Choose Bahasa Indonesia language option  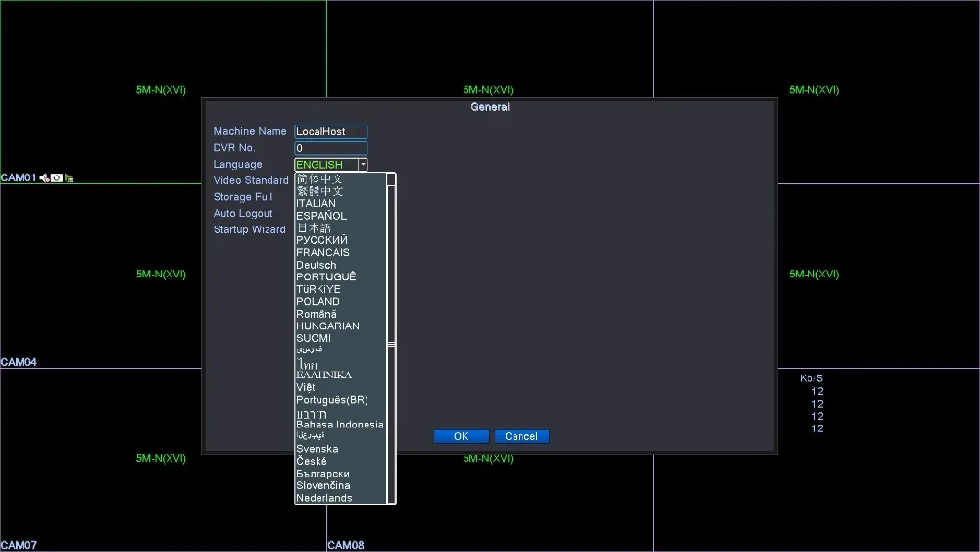pos(340,425)
